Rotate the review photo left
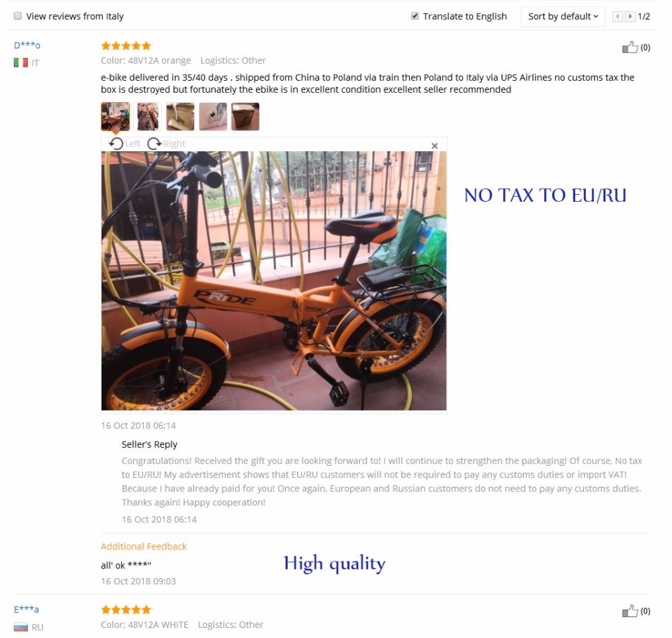Viewport: 672px width, 638px height. (125, 144)
